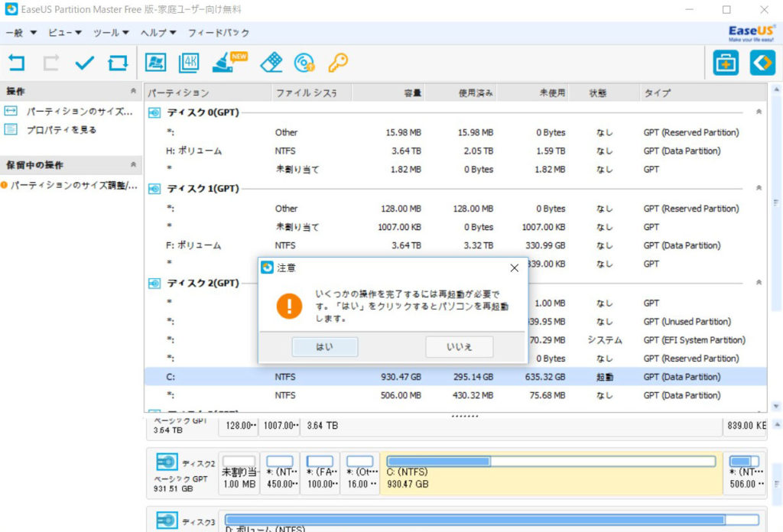Click the splitter dots between list and map
The width and height of the screenshot is (783, 532).
pyautogui.click(x=465, y=416)
